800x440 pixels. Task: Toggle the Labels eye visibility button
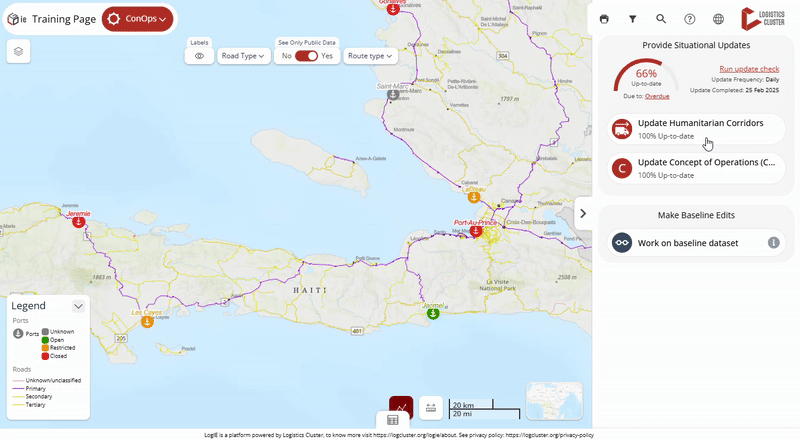199,56
